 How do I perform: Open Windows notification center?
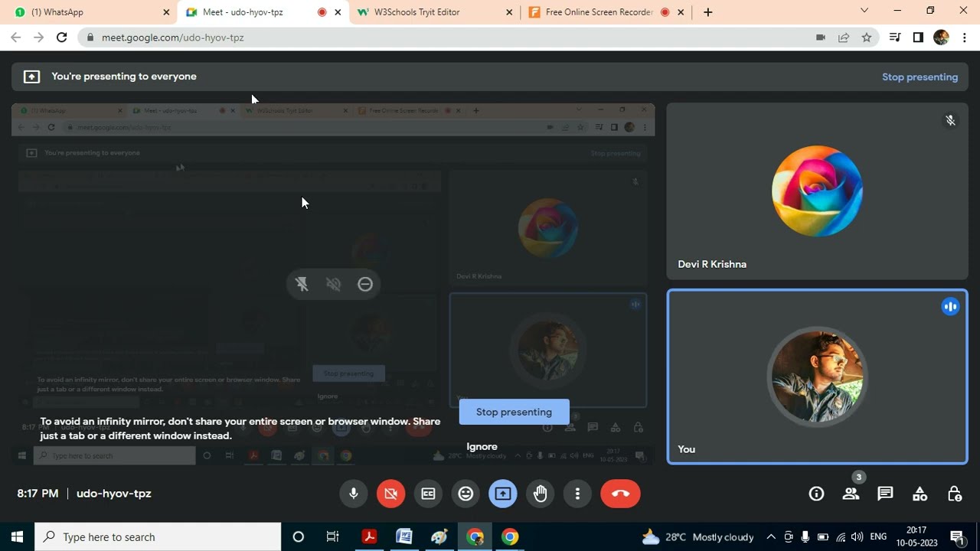(956, 537)
